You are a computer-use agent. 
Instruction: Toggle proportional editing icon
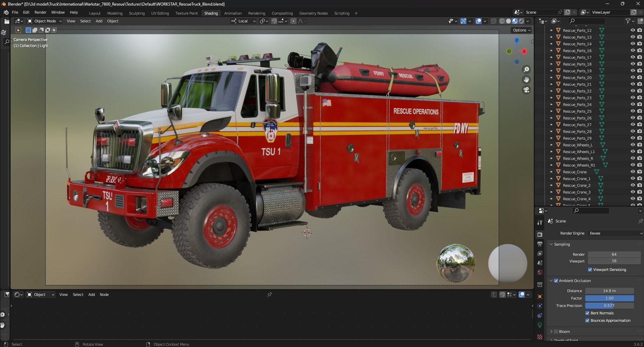[x=293, y=21]
